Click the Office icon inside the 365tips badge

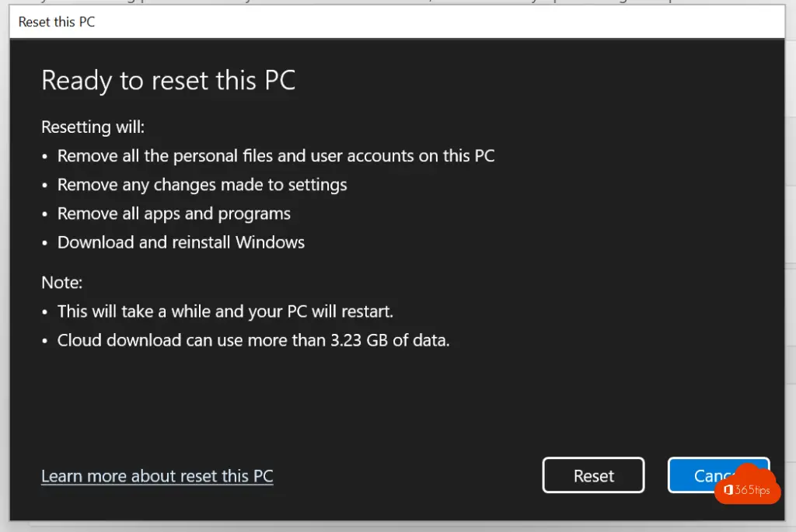(728, 490)
